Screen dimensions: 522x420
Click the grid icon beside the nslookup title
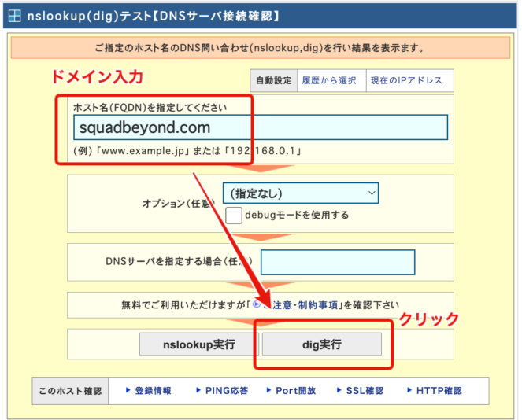coord(14,16)
